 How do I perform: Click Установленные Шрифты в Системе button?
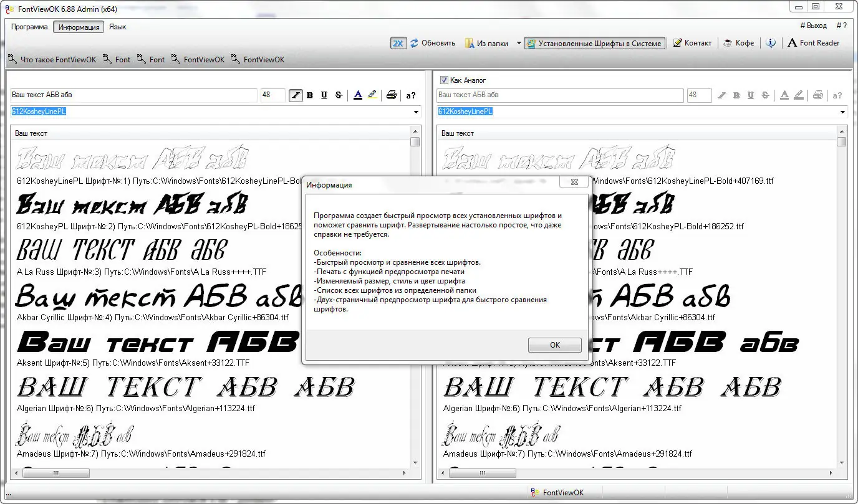click(x=594, y=43)
